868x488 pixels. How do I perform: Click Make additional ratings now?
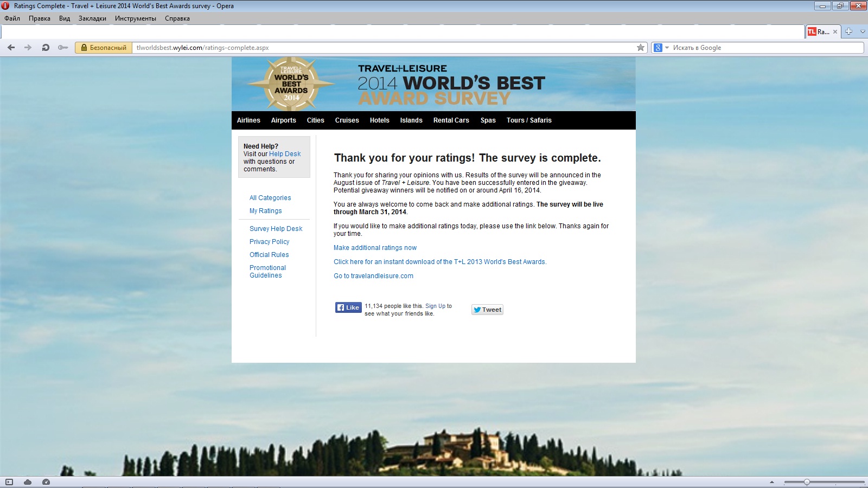point(375,248)
